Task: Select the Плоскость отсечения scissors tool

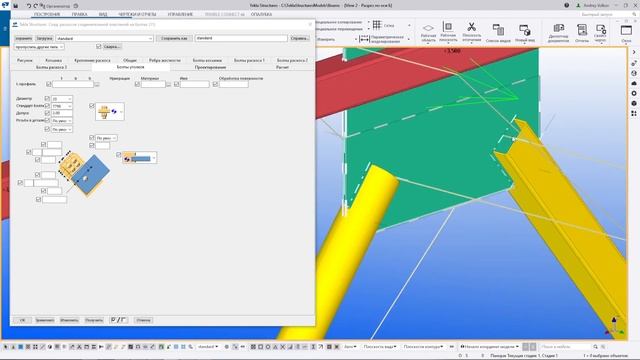Action: (x=471, y=27)
